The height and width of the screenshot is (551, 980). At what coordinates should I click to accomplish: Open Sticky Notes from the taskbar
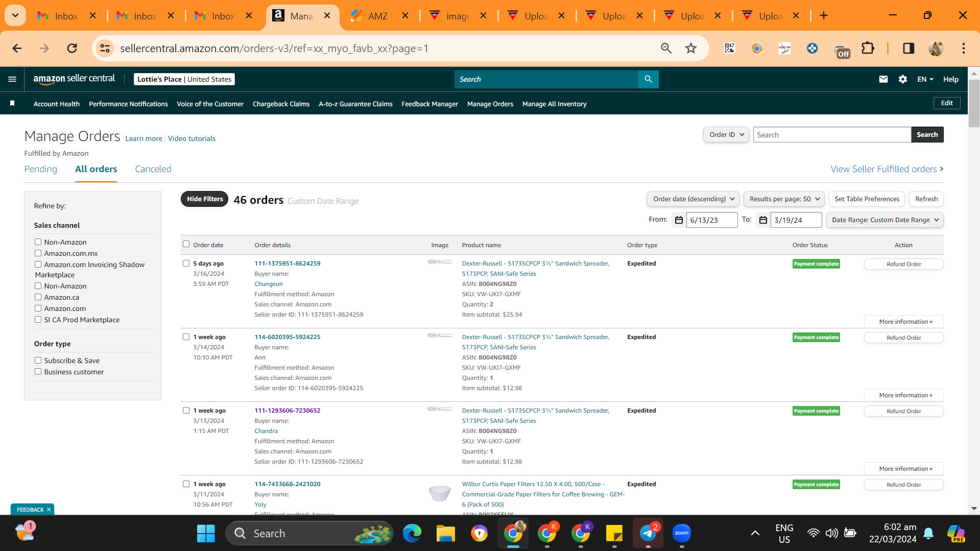click(x=614, y=534)
